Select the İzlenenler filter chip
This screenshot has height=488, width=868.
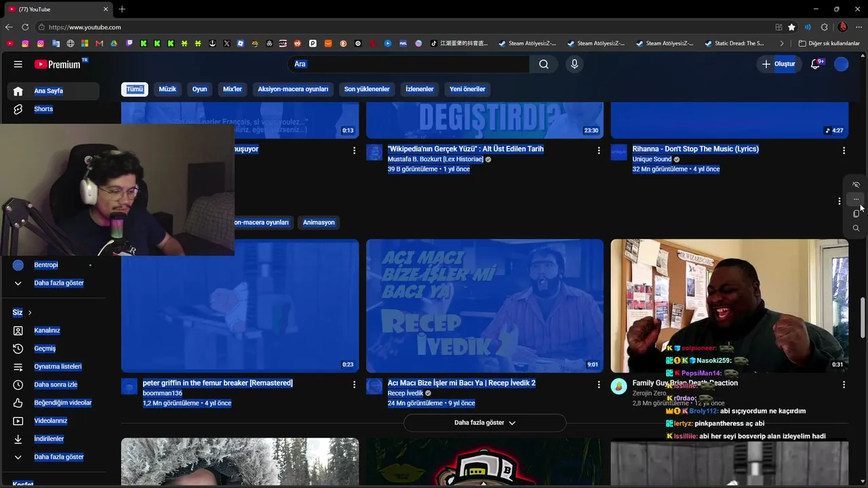(420, 89)
